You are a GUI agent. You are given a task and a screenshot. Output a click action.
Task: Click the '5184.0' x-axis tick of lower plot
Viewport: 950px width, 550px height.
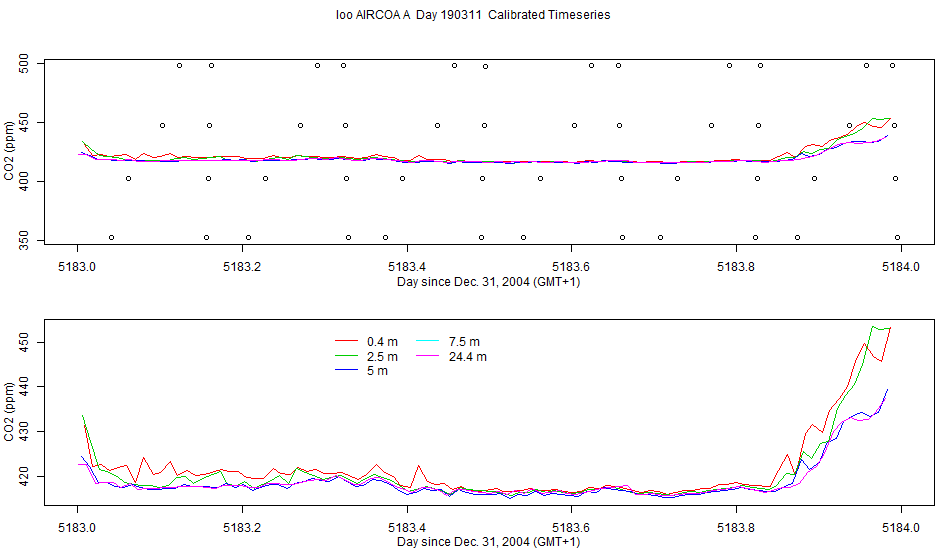901,527
